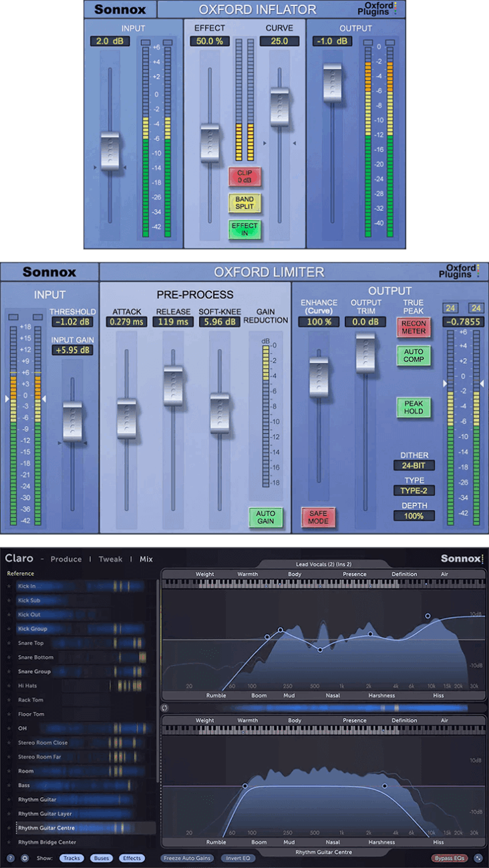This screenshot has width=489, height=868.
Task: Open TYPE-2 dither type selector
Action: tap(414, 491)
